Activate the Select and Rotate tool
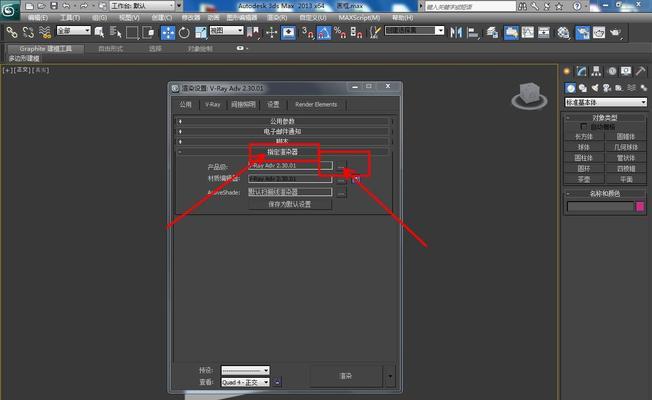Viewport: 652px width, 400px height. 184,32
